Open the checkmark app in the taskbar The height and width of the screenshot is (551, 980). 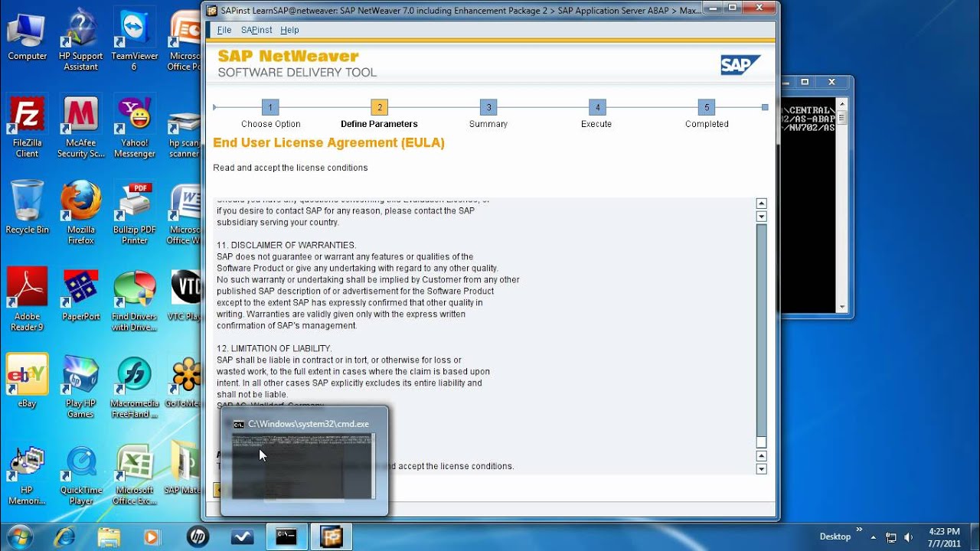(x=242, y=536)
